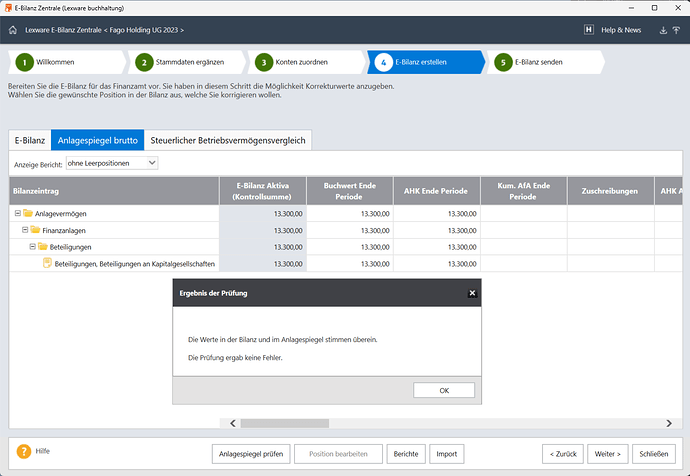Click the Finanzanlagen folder icon
Viewport: 690px width, 476px height.
click(x=36, y=230)
